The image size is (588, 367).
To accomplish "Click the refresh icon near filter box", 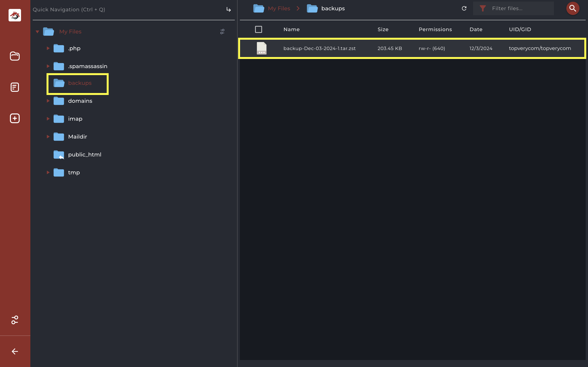I will [464, 9].
